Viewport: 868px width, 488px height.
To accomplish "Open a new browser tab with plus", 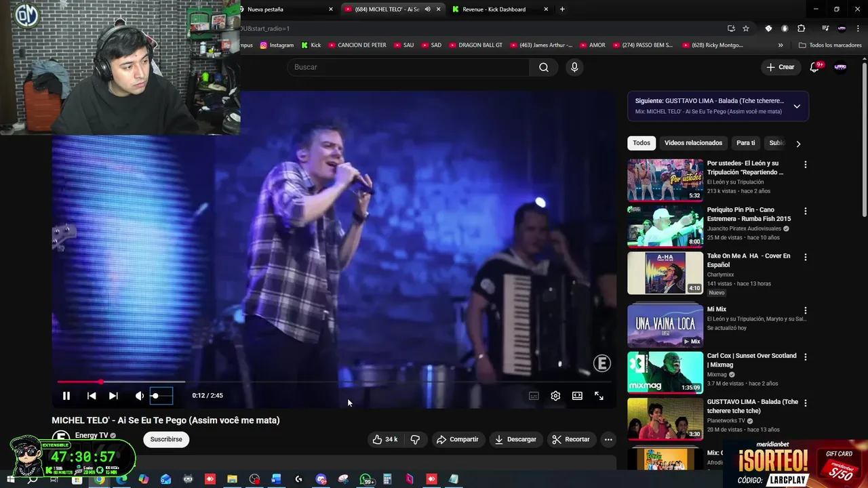I will [562, 9].
